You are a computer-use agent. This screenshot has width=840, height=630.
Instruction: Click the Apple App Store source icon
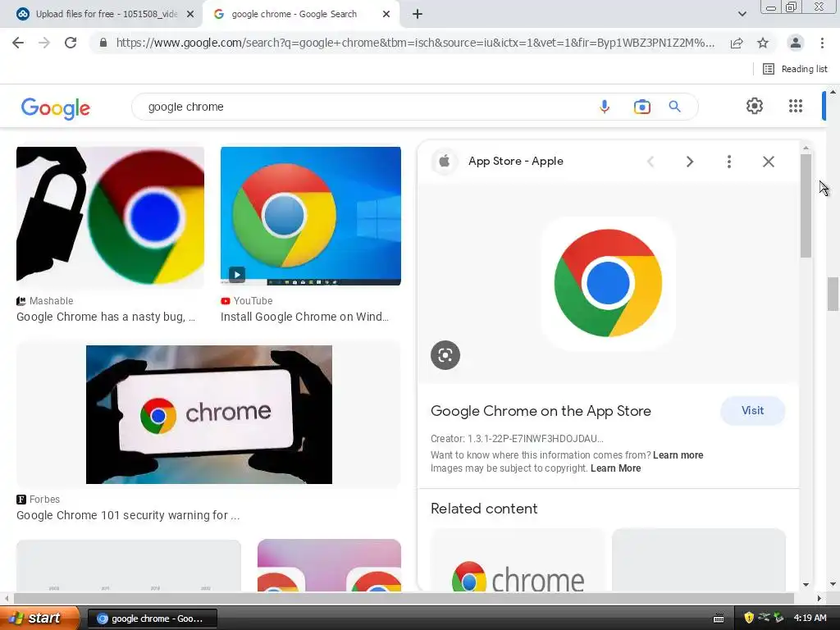[444, 162]
